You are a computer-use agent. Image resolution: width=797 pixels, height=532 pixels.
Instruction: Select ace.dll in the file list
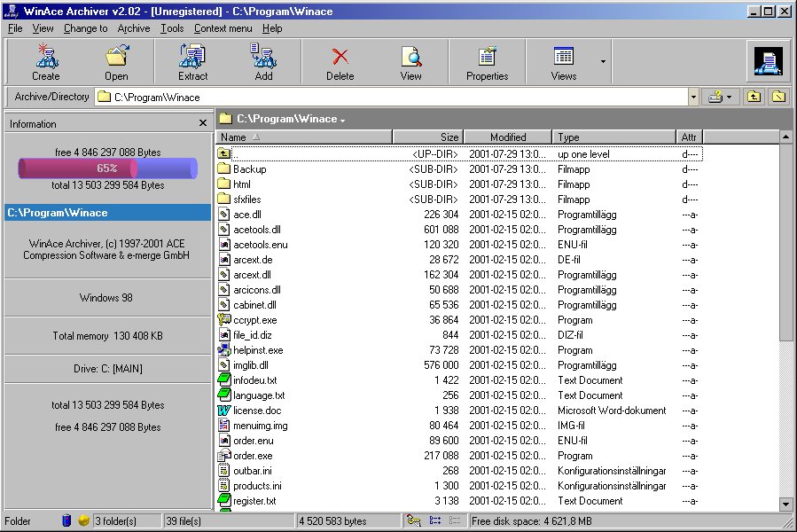click(459, 214)
